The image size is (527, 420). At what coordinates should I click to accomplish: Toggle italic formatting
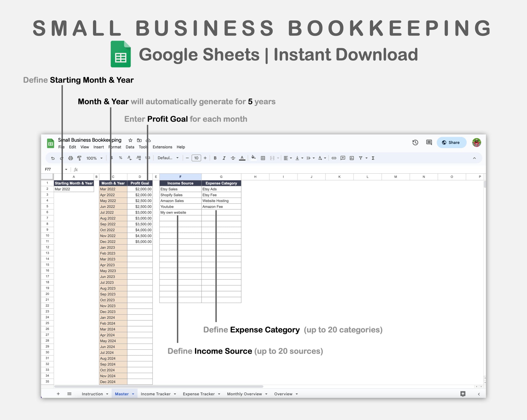pyautogui.click(x=224, y=158)
